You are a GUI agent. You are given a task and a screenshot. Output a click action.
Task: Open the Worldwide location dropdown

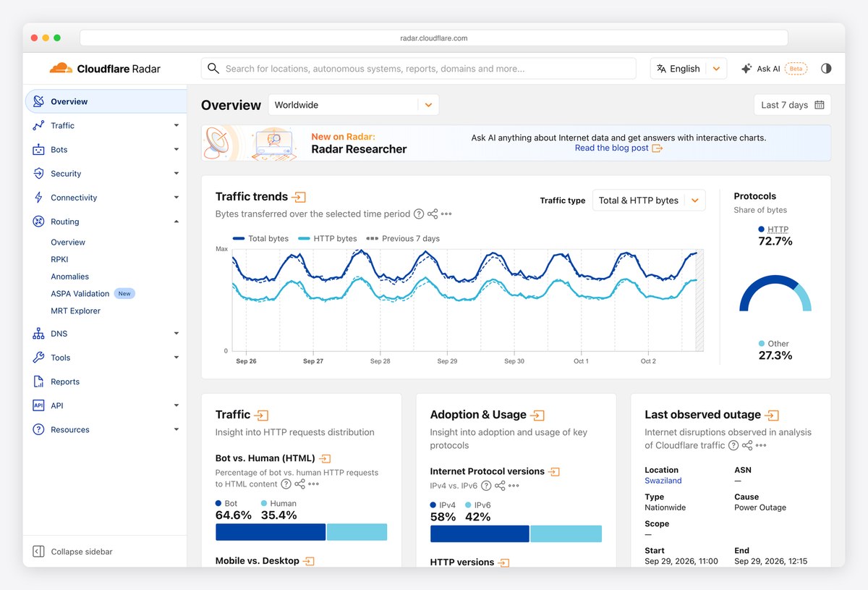354,105
